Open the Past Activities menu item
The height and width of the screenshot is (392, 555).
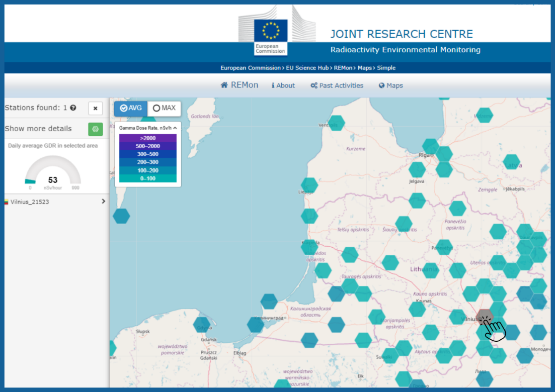coord(337,85)
